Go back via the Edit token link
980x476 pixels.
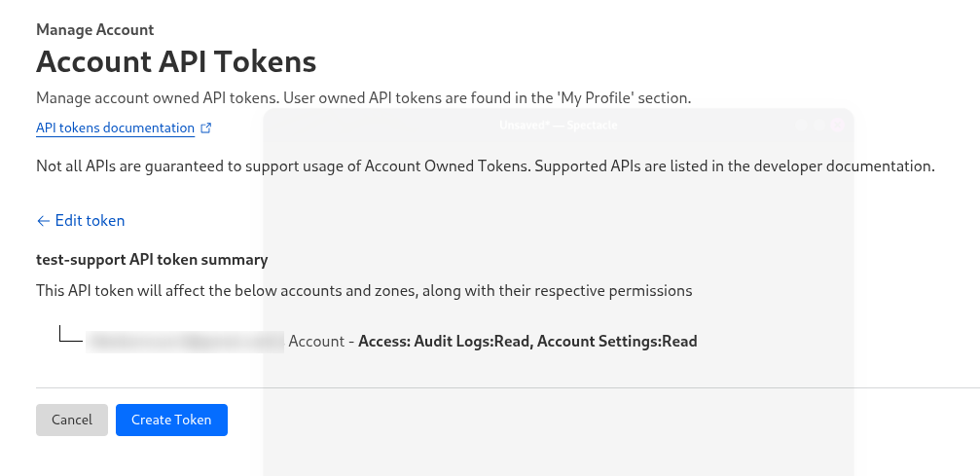[81, 220]
